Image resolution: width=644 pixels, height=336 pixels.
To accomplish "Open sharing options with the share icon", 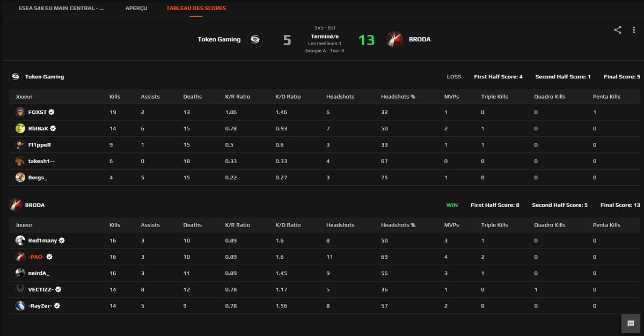I will 617,31.
